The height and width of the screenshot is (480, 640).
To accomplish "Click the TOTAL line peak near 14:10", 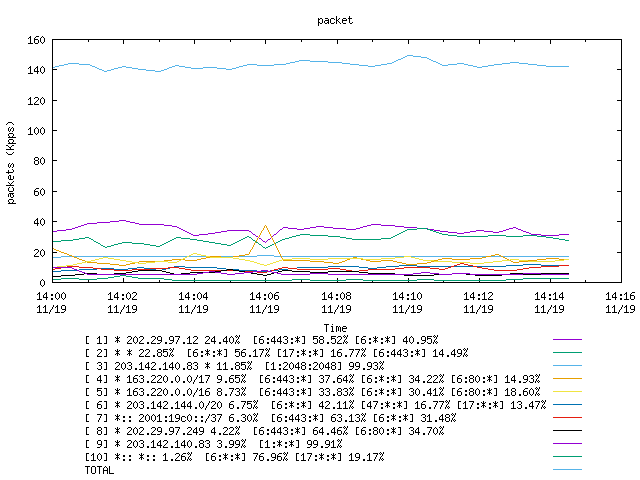I will point(409,56).
